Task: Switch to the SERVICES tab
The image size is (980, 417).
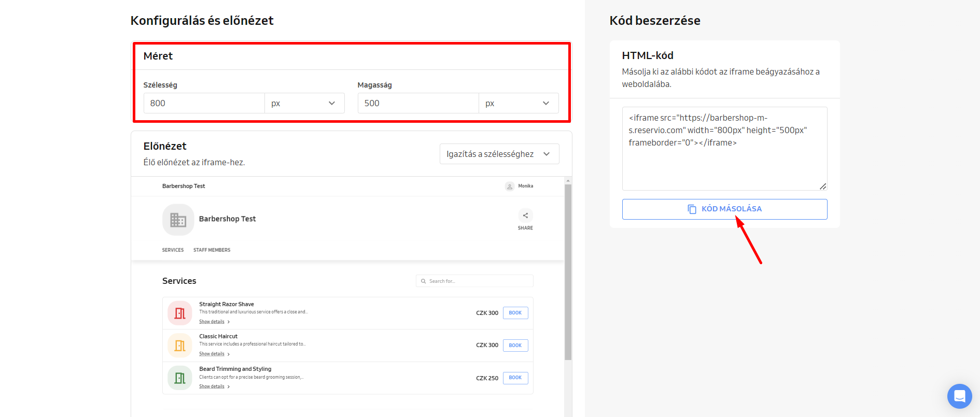Action: (x=173, y=250)
